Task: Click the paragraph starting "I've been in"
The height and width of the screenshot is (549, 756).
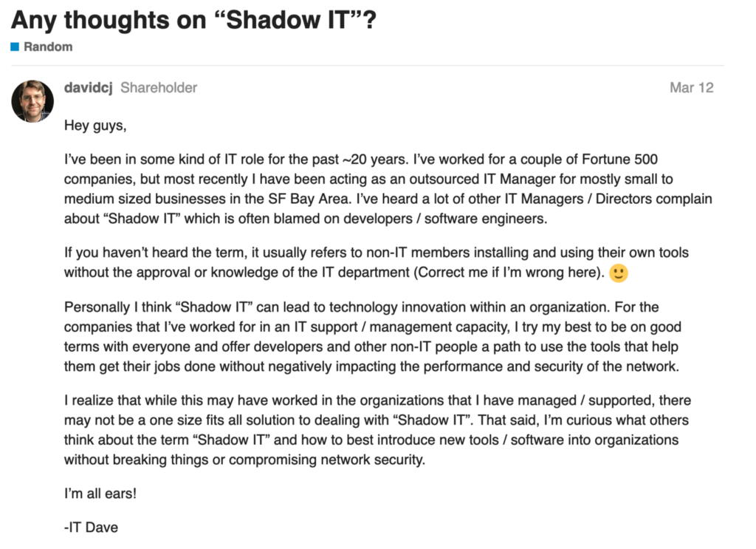Action: pyautogui.click(x=369, y=188)
